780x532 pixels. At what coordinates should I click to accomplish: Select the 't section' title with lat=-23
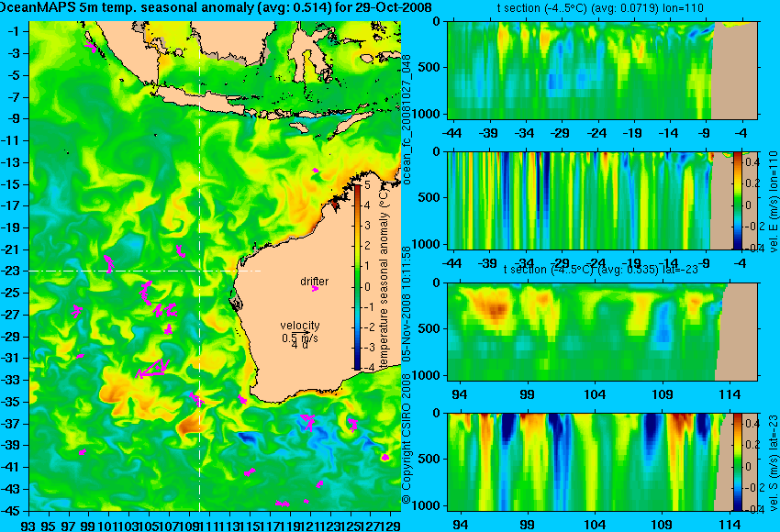pyautogui.click(x=600, y=269)
